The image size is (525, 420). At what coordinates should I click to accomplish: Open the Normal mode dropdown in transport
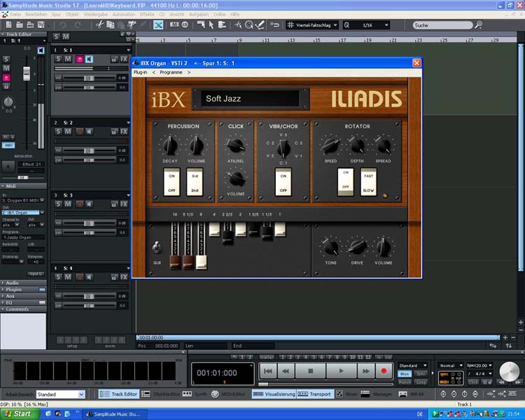(x=451, y=365)
